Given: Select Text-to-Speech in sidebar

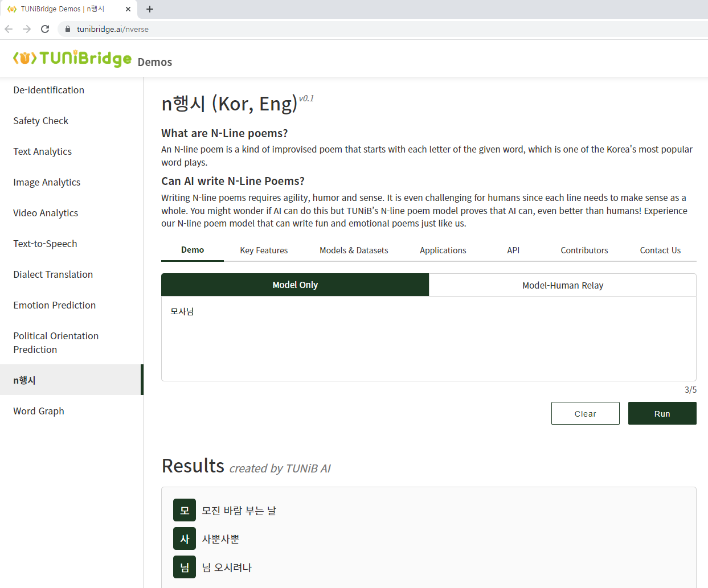Looking at the screenshot, I should tap(45, 244).
